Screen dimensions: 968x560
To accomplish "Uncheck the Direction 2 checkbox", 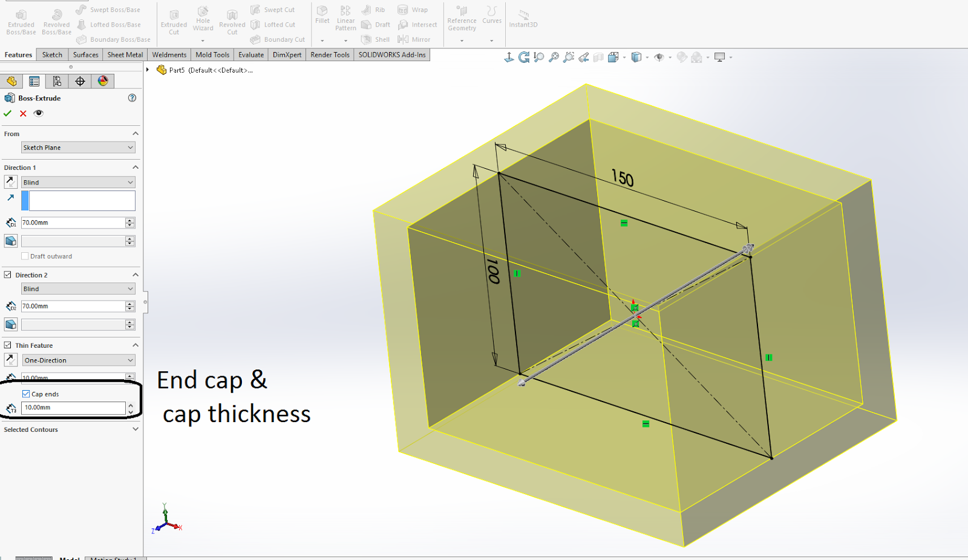I will [x=8, y=275].
